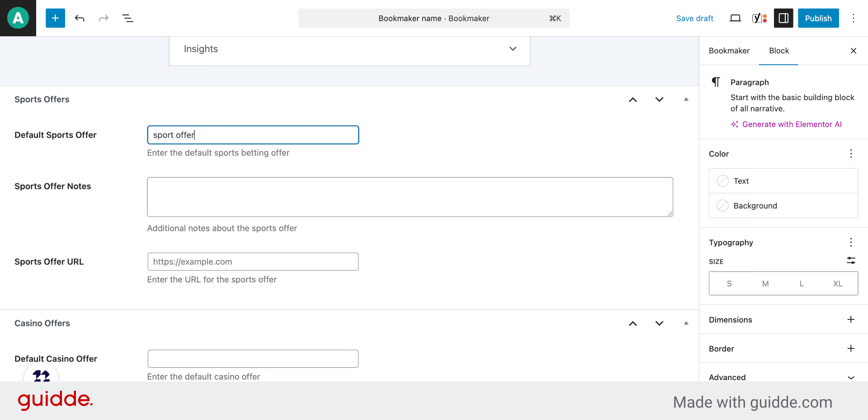868x420 pixels.
Task: Click the Publish button
Action: tap(818, 18)
